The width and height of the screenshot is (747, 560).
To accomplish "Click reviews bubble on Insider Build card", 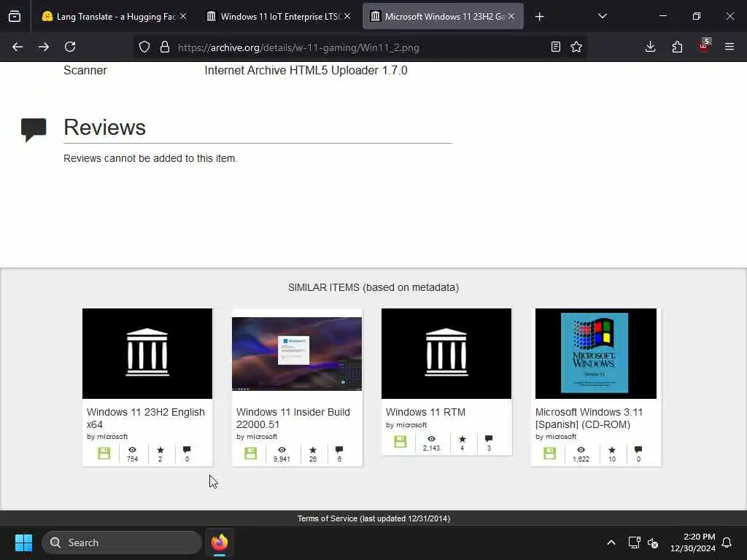I will (x=339, y=449).
